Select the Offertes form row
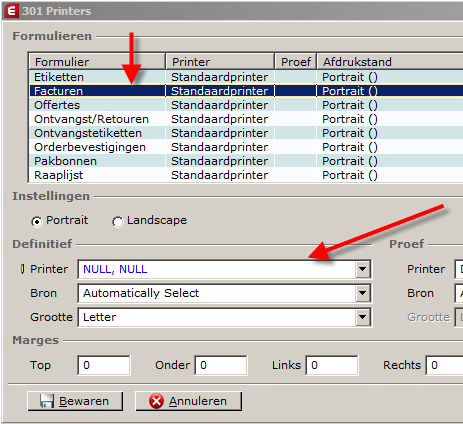The height and width of the screenshot is (424, 463). (246, 105)
